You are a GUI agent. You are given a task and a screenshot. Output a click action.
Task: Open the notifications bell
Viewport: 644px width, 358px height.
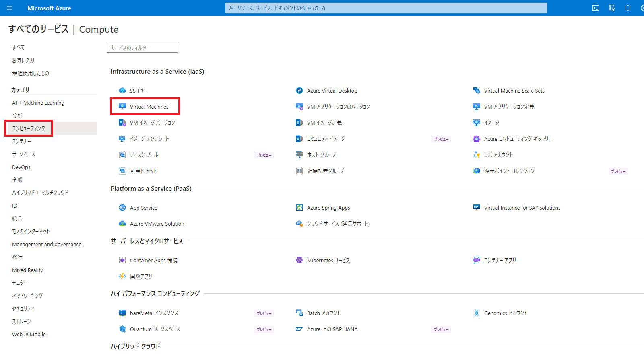click(627, 8)
